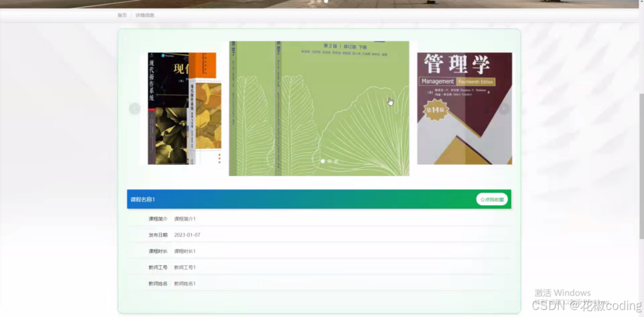This screenshot has height=317, width=644.
Task: Open the 现代操作系统 book cover image
Action: coord(185,108)
